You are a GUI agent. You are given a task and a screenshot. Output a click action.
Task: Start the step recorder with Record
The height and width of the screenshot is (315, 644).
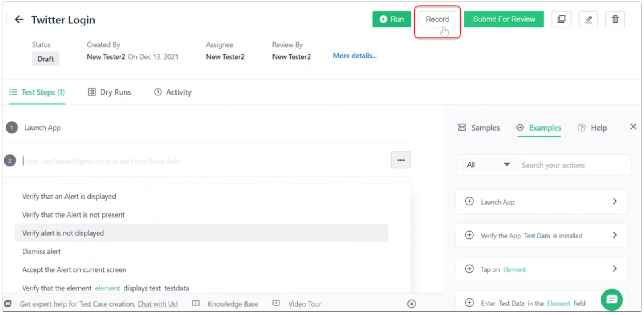coord(437,19)
